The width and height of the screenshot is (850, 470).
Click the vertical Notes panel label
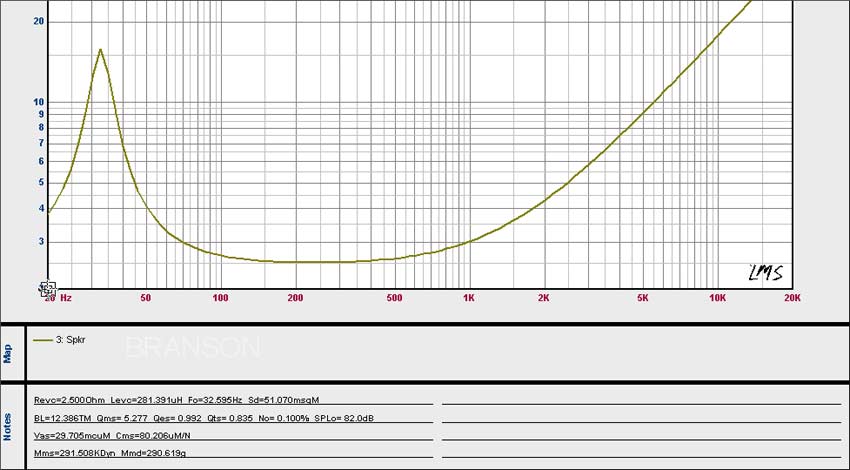point(8,427)
